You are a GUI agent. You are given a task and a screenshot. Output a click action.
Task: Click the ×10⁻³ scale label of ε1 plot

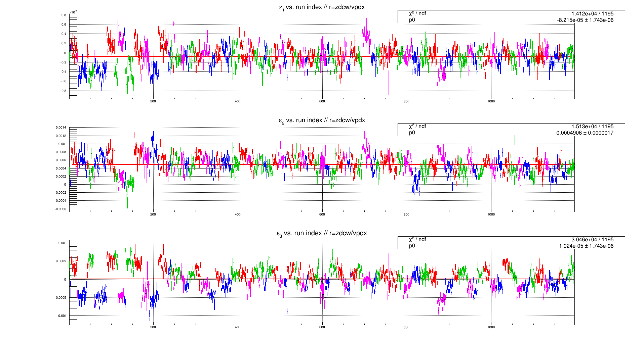point(73,12)
